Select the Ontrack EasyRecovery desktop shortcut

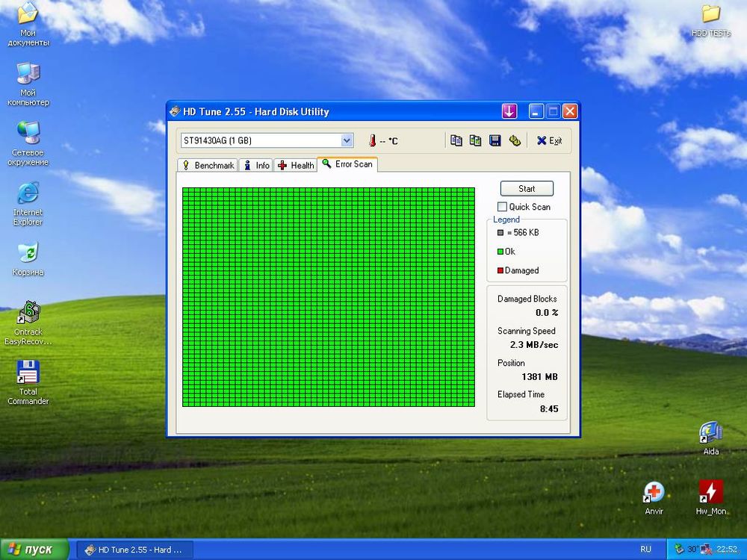(28, 323)
